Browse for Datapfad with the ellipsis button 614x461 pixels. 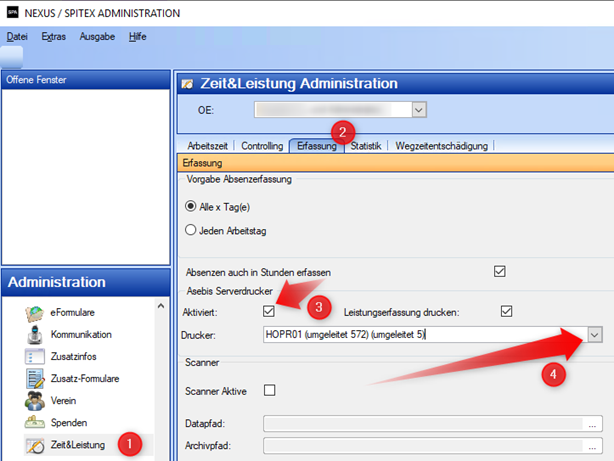point(592,424)
